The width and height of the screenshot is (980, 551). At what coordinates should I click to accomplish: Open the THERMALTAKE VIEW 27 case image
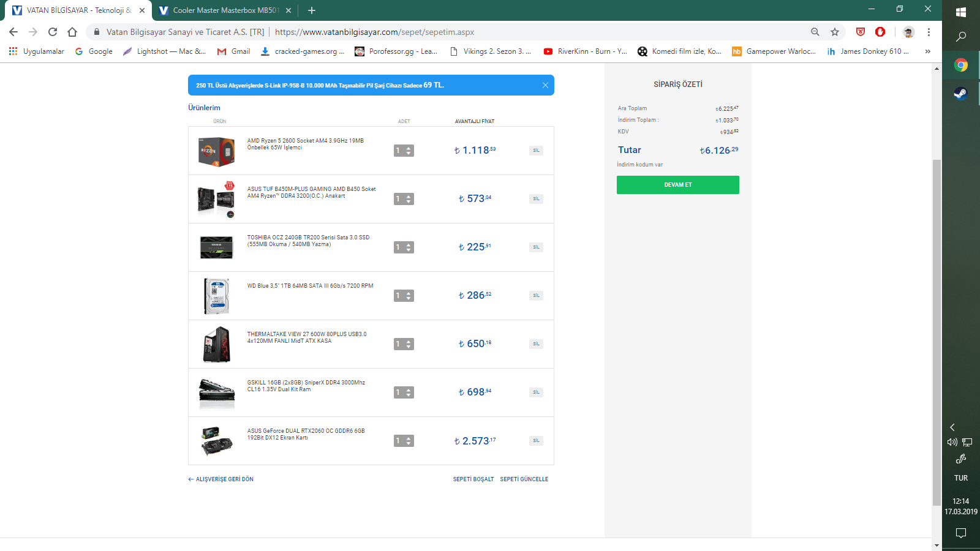click(x=216, y=344)
